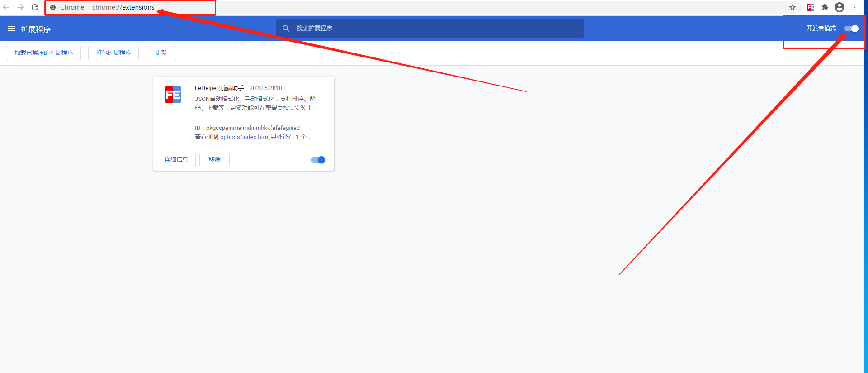This screenshot has width=868, height=373.
Task: Open the extensions puzzle piece menu
Action: pyautogui.click(x=825, y=7)
